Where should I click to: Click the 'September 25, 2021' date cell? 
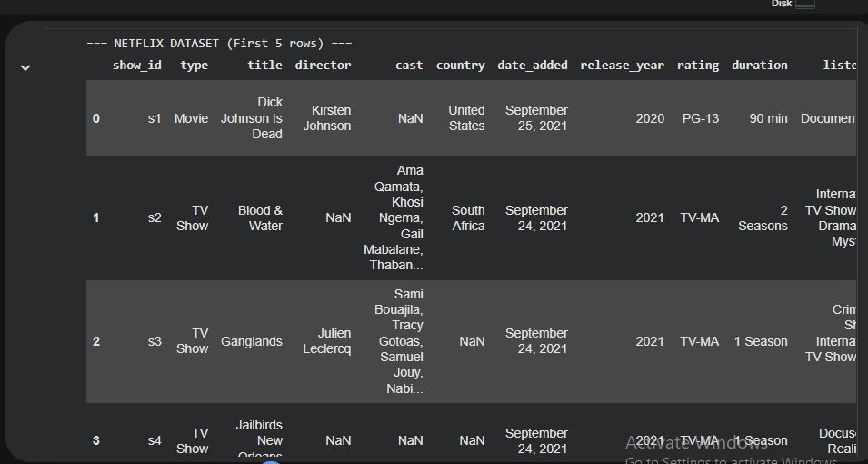[536, 118]
